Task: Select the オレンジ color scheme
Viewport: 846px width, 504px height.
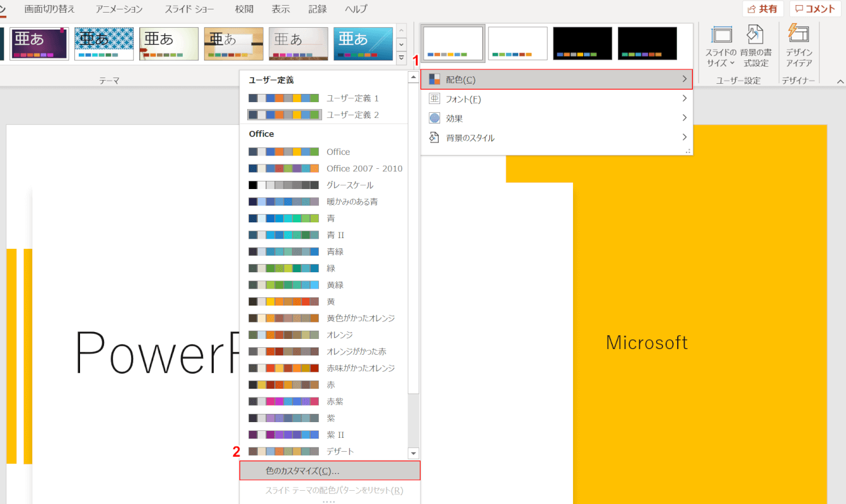Action: coord(324,335)
